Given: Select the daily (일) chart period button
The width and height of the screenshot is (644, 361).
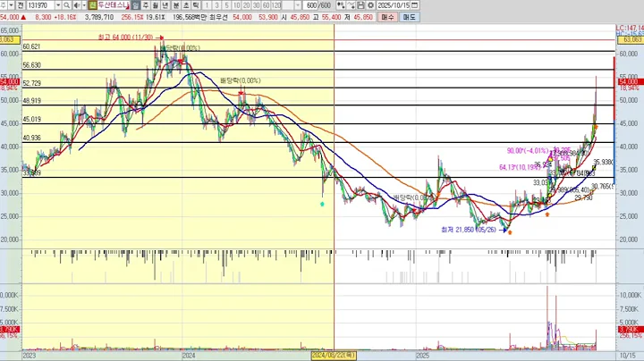Looking at the screenshot, I should [x=136, y=5].
